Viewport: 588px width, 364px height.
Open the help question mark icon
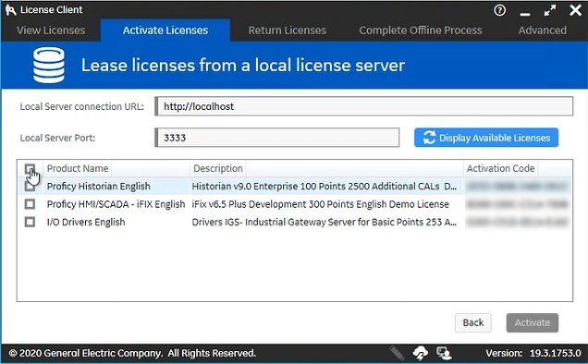(499, 10)
